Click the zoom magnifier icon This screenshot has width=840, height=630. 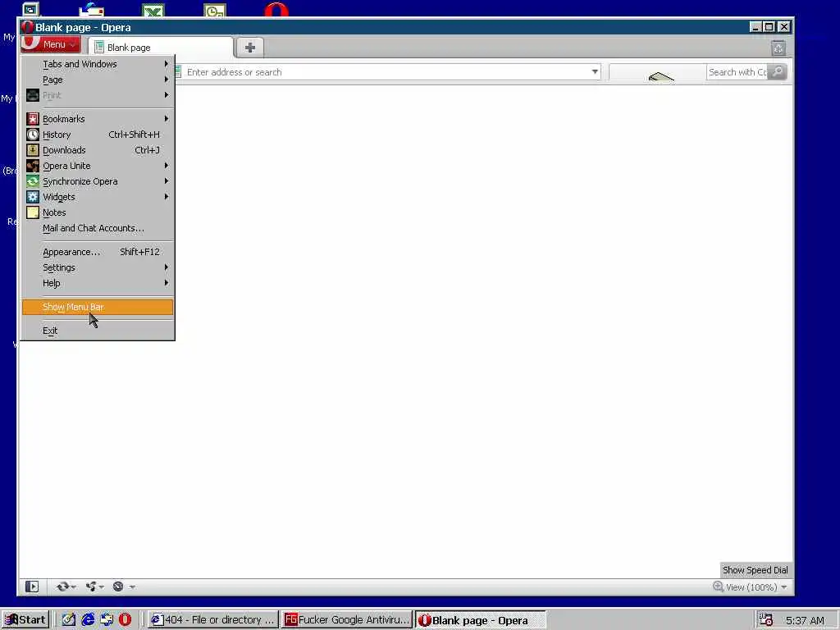coord(718,587)
